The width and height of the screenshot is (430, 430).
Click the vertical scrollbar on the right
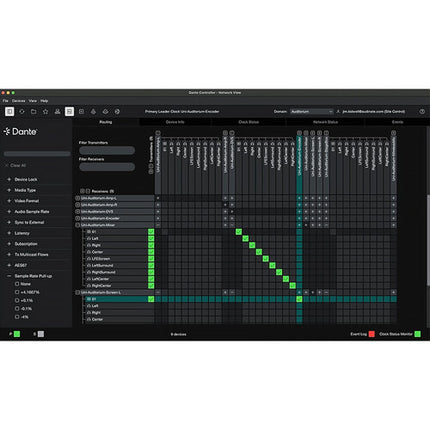tap(428, 240)
